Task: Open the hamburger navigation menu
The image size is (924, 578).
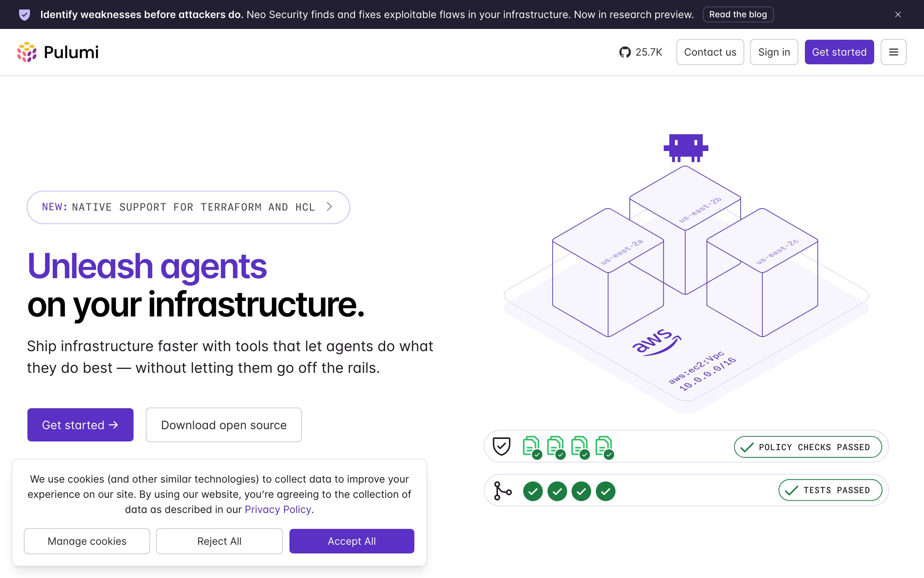Action: (893, 52)
